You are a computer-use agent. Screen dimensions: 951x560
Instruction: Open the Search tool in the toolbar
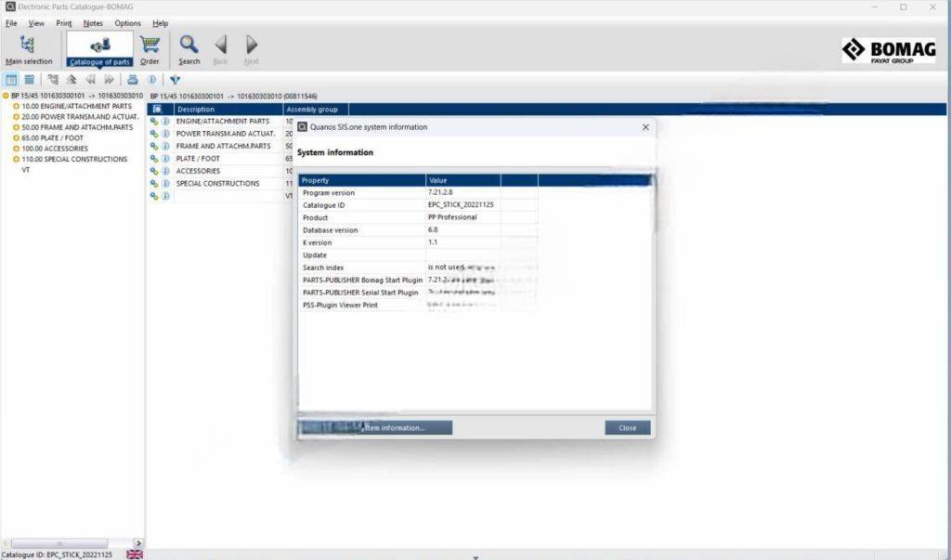coord(189,46)
